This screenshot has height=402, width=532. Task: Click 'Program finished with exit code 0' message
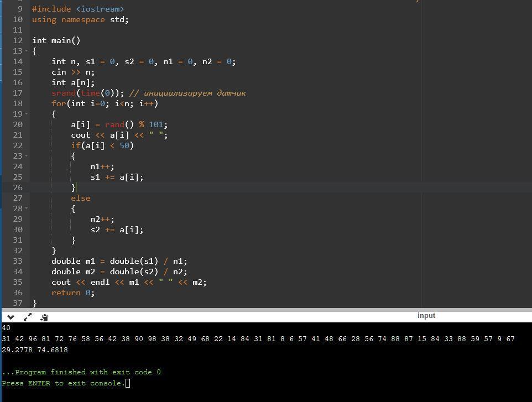(x=83, y=372)
